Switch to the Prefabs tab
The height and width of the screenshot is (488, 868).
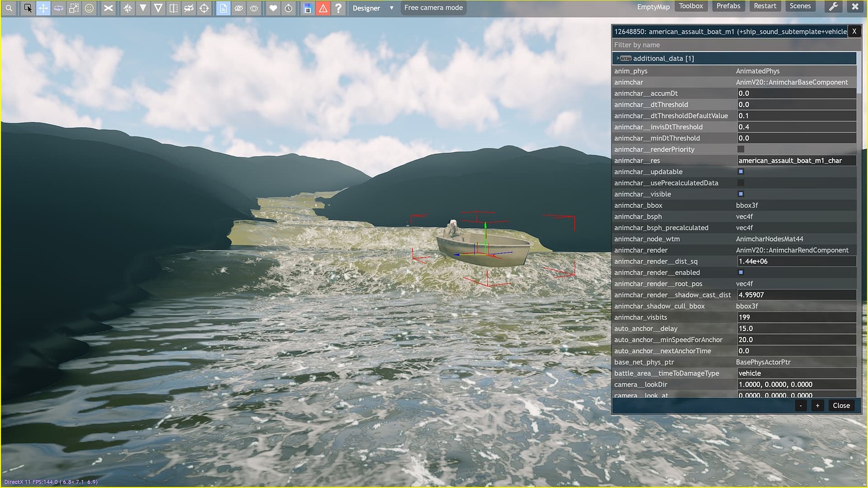click(728, 6)
